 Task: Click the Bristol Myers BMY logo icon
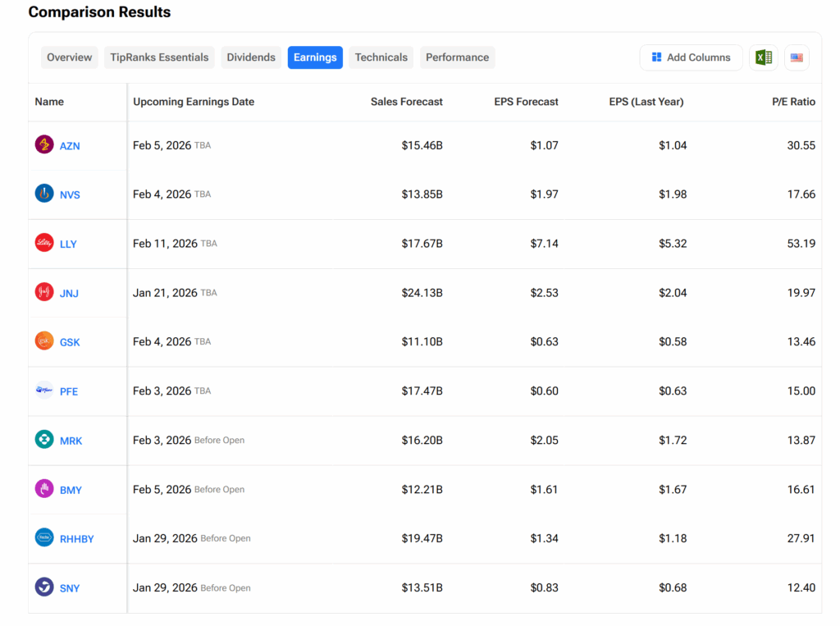click(x=44, y=490)
